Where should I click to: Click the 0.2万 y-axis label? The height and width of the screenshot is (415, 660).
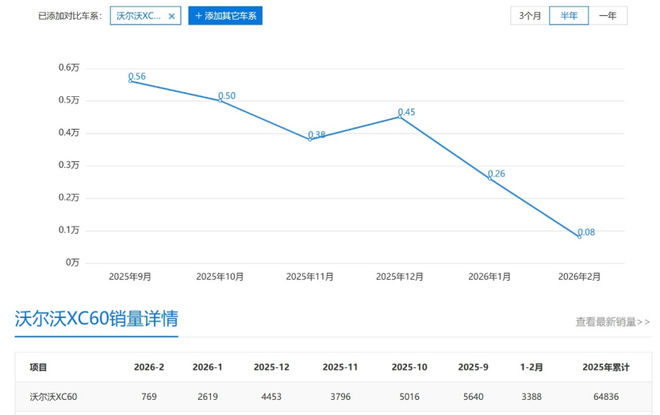(69, 197)
